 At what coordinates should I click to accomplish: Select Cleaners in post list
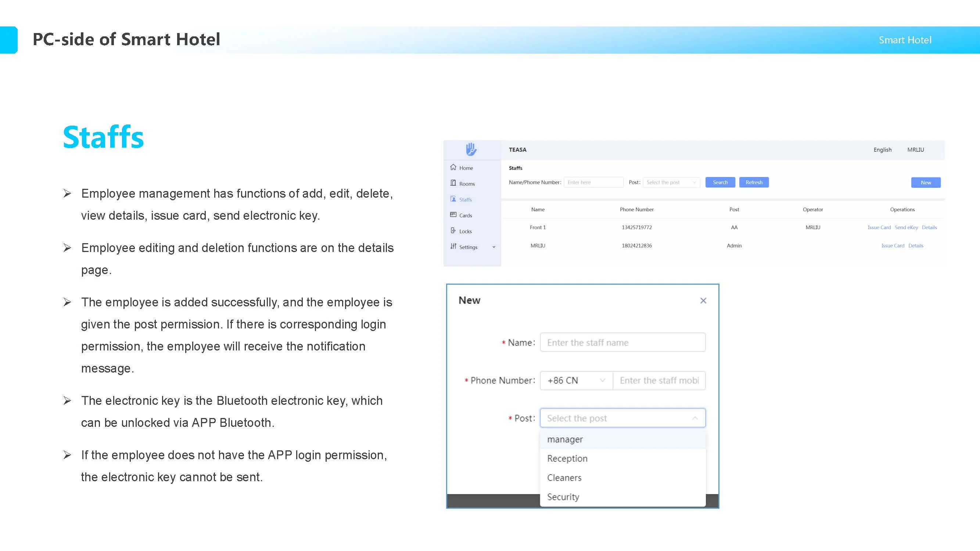pos(564,478)
